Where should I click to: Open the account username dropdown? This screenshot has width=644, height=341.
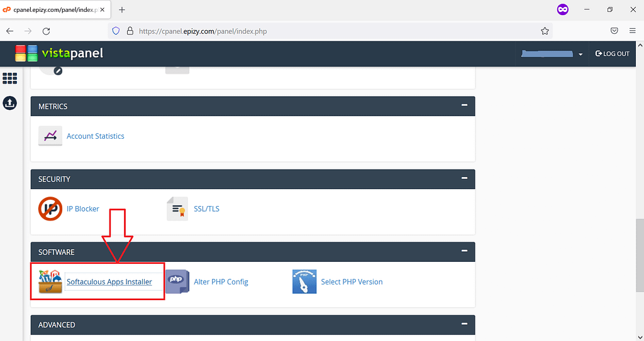pos(552,54)
